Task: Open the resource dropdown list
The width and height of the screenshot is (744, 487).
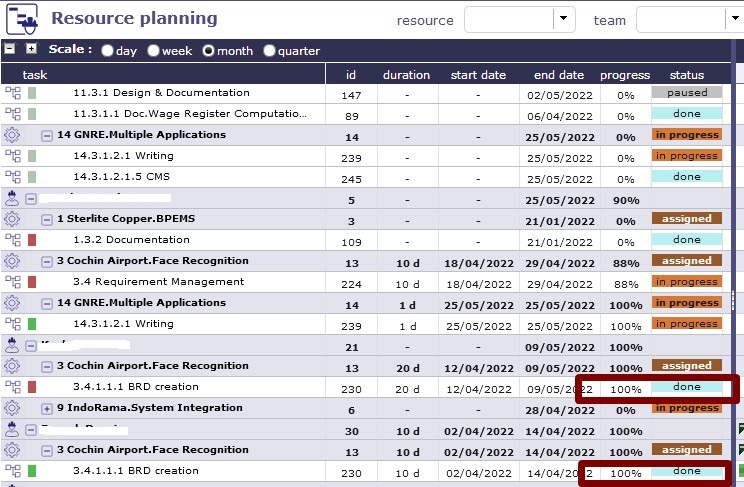Action: [x=565, y=19]
